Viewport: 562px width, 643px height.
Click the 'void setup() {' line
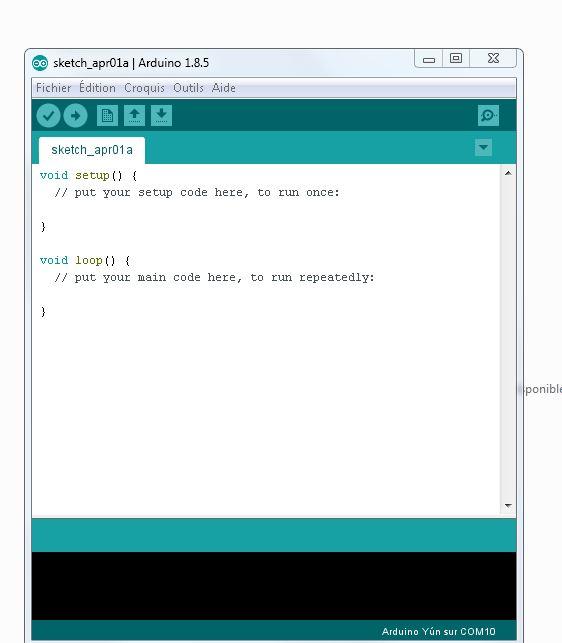pyautogui.click(x=89, y=176)
